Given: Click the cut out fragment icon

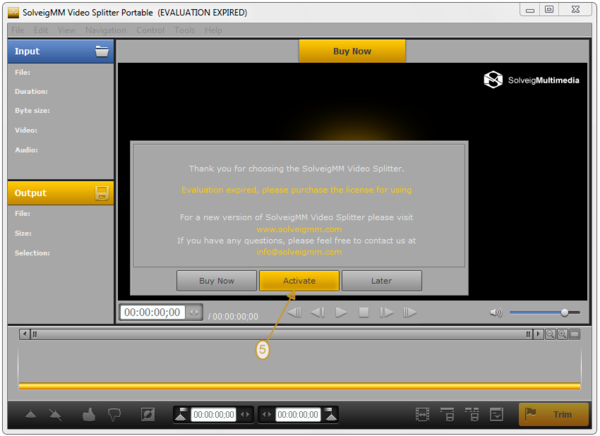Looking at the screenshot, I should tap(114, 415).
